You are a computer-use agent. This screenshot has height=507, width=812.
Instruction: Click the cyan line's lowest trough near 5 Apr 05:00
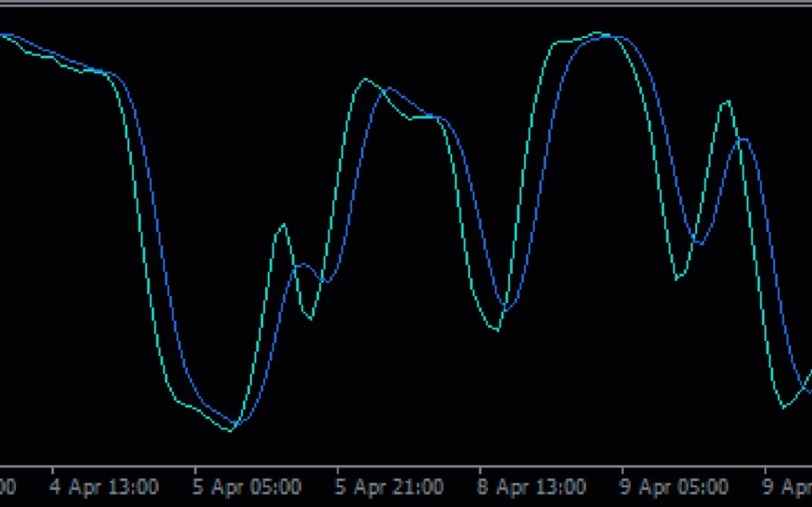(x=231, y=431)
